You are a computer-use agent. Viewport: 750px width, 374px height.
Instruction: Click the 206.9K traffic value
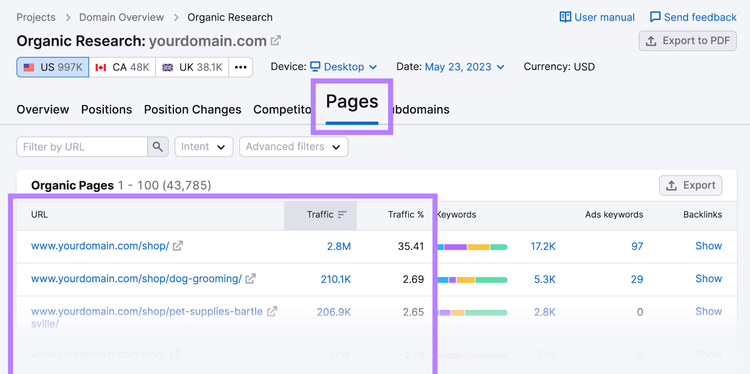click(x=334, y=312)
